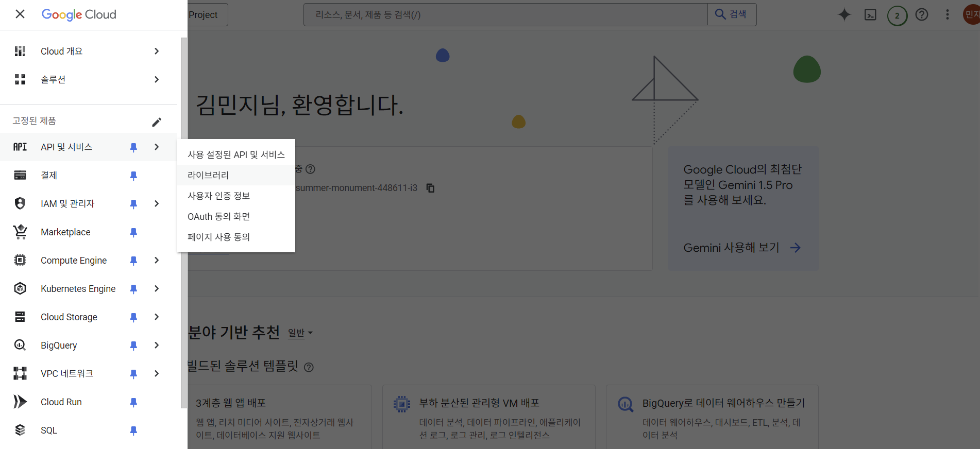Expand 솔루션 submenu chevron
The height and width of the screenshot is (449, 980).
tap(157, 79)
